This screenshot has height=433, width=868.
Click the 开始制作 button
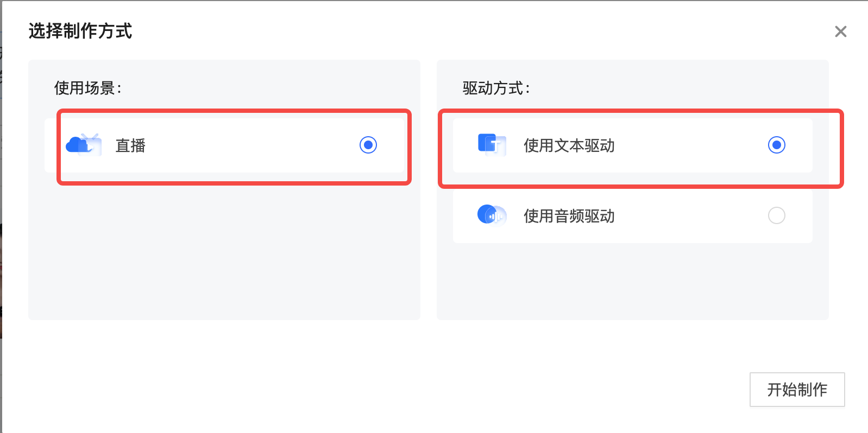point(797,390)
